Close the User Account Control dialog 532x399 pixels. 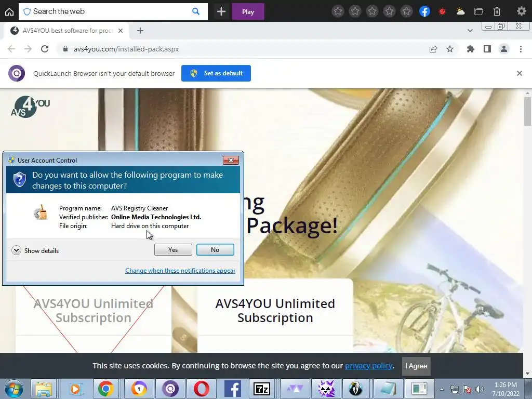coord(231,160)
